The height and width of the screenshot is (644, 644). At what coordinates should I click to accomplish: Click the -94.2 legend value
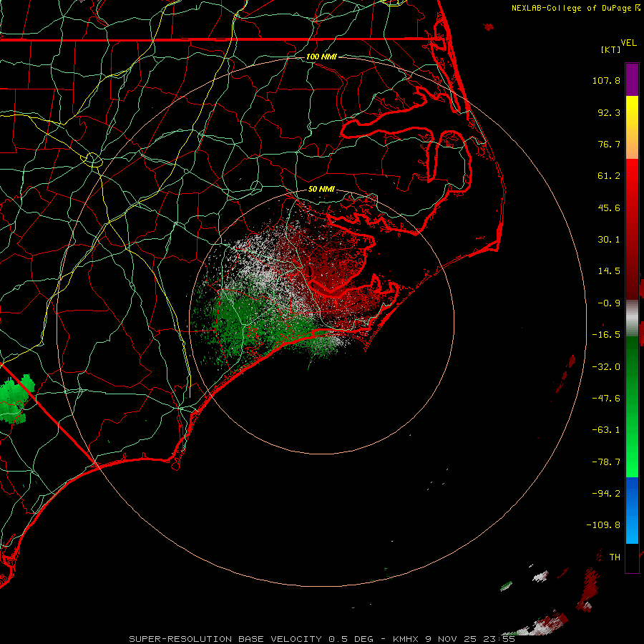click(x=606, y=494)
